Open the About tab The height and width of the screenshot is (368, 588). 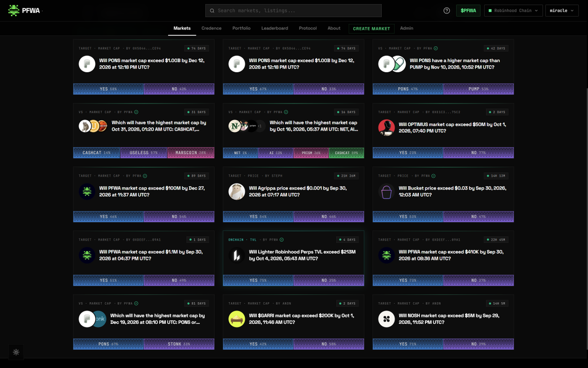point(334,28)
